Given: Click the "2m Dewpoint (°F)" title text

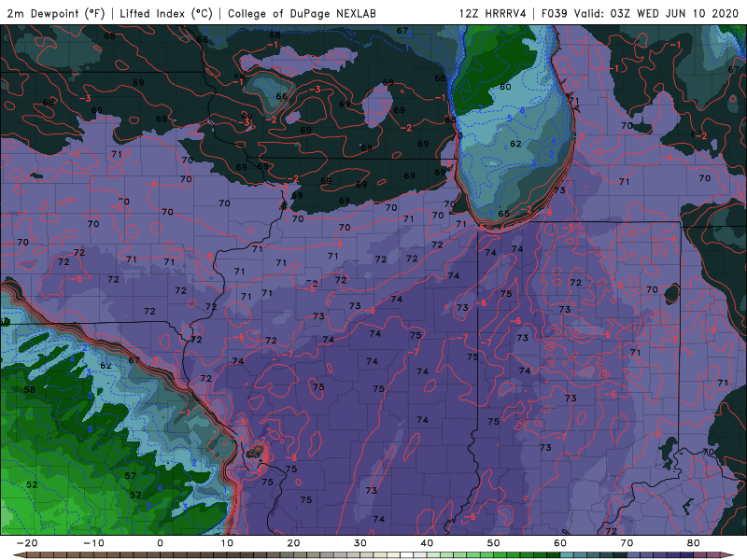Looking at the screenshot, I should [56, 13].
